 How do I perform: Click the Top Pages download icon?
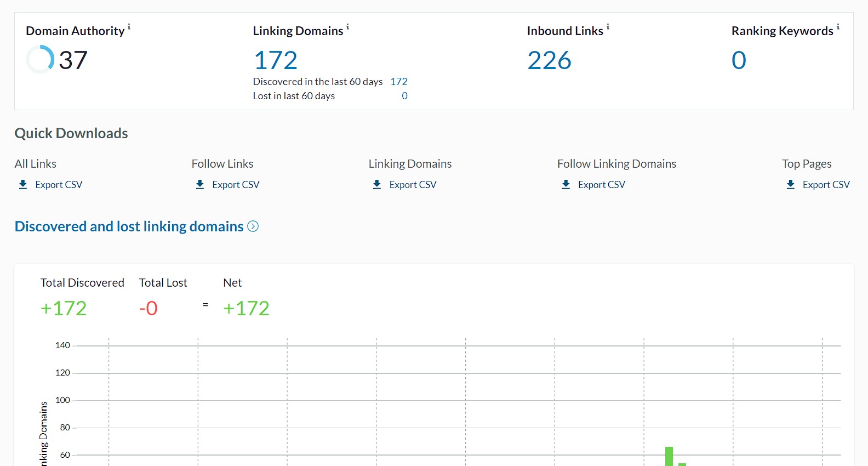[x=791, y=184]
